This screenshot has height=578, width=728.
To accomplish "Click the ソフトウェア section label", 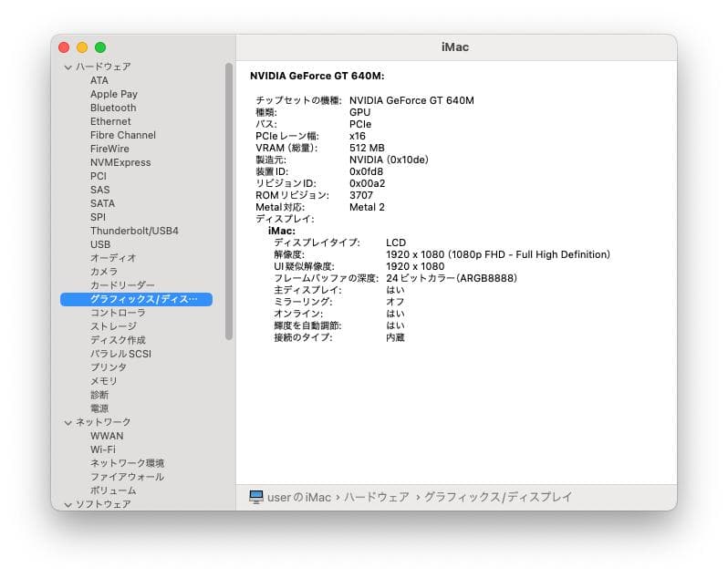I will [x=103, y=504].
